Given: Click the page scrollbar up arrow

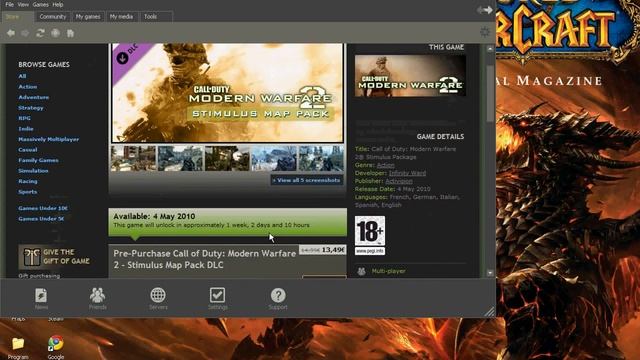Looking at the screenshot, I should click(x=490, y=49).
